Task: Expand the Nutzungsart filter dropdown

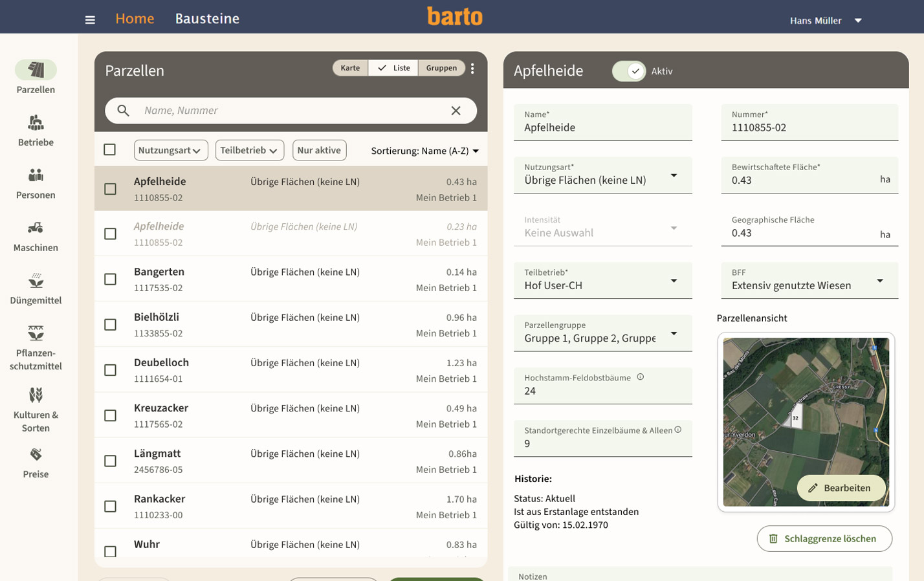Action: tap(170, 150)
